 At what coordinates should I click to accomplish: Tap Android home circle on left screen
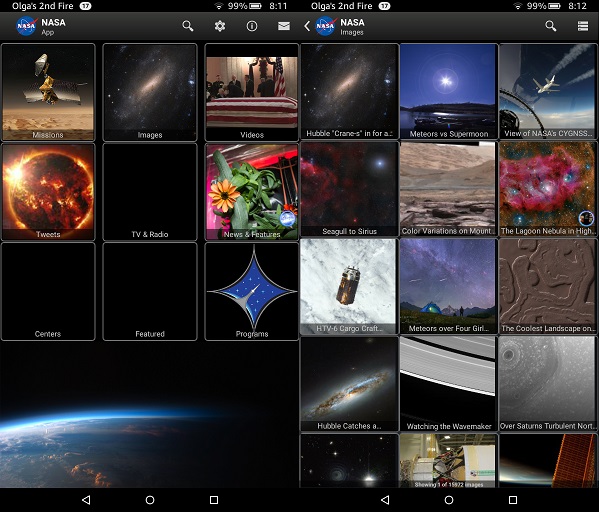[x=150, y=500]
